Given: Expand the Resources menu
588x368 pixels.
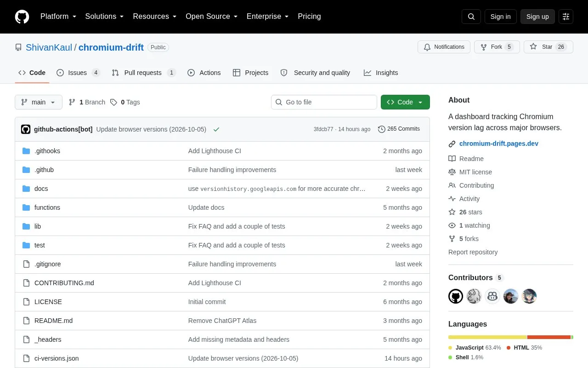Looking at the screenshot, I should click(155, 17).
